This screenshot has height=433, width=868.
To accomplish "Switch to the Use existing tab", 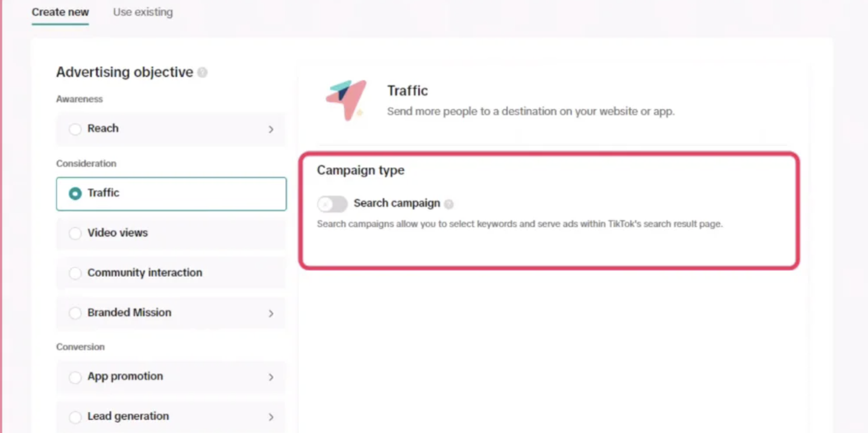I will coord(143,11).
